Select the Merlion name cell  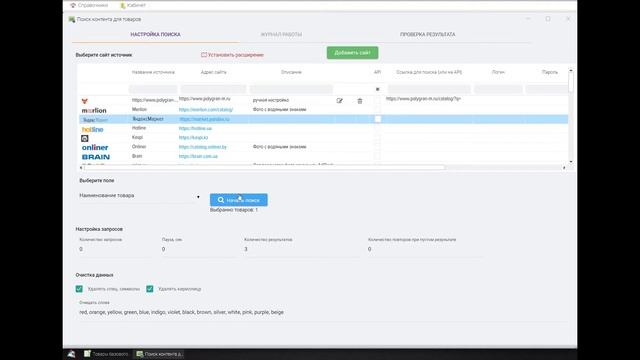pyautogui.click(x=139, y=109)
